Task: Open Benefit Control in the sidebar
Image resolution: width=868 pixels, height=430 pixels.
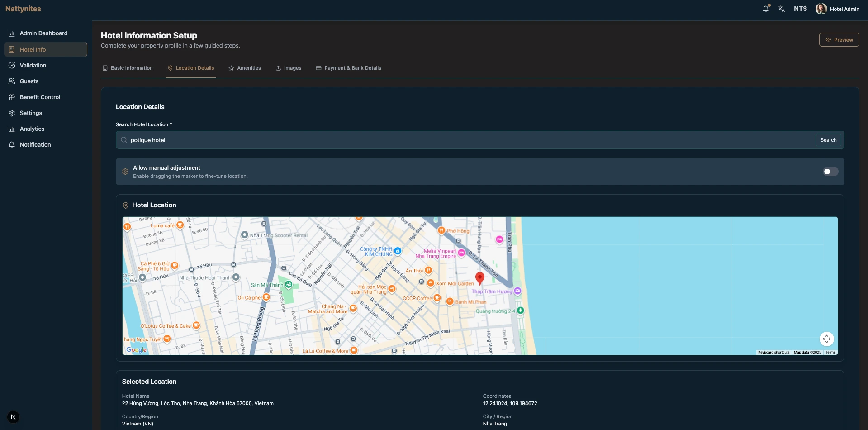Action: click(x=40, y=97)
